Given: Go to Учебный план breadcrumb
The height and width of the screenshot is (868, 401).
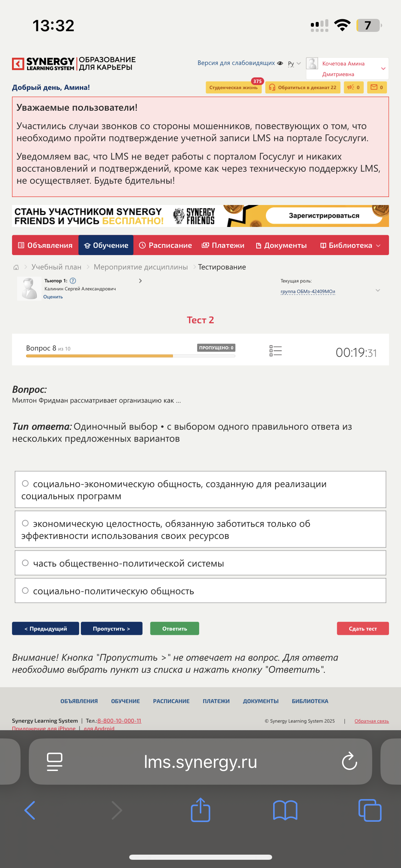Looking at the screenshot, I should pos(57,267).
